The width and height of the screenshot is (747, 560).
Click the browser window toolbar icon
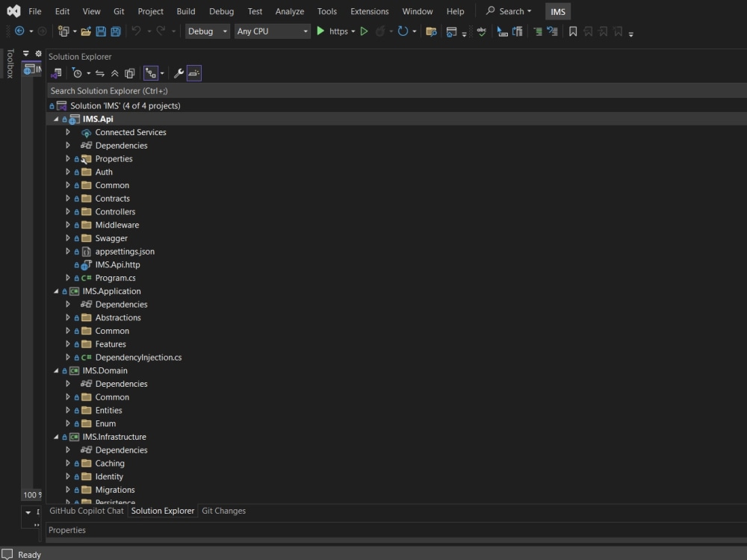tap(451, 31)
